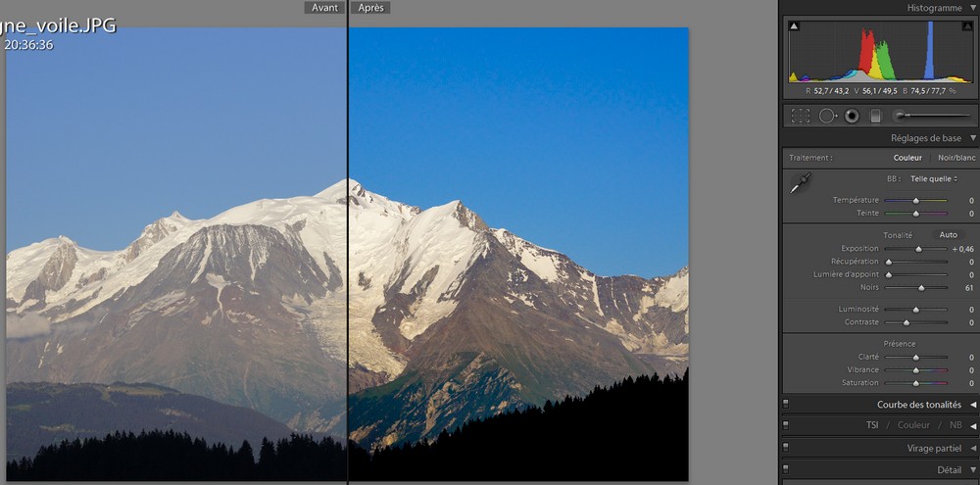This screenshot has height=485, width=980.
Task: Collapse the Réglages de base panel
Action: click(x=972, y=138)
